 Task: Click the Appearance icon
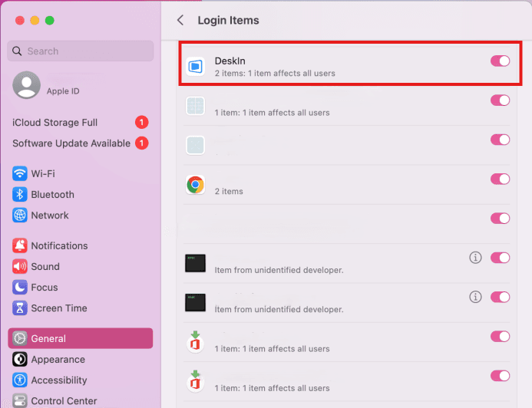20,360
